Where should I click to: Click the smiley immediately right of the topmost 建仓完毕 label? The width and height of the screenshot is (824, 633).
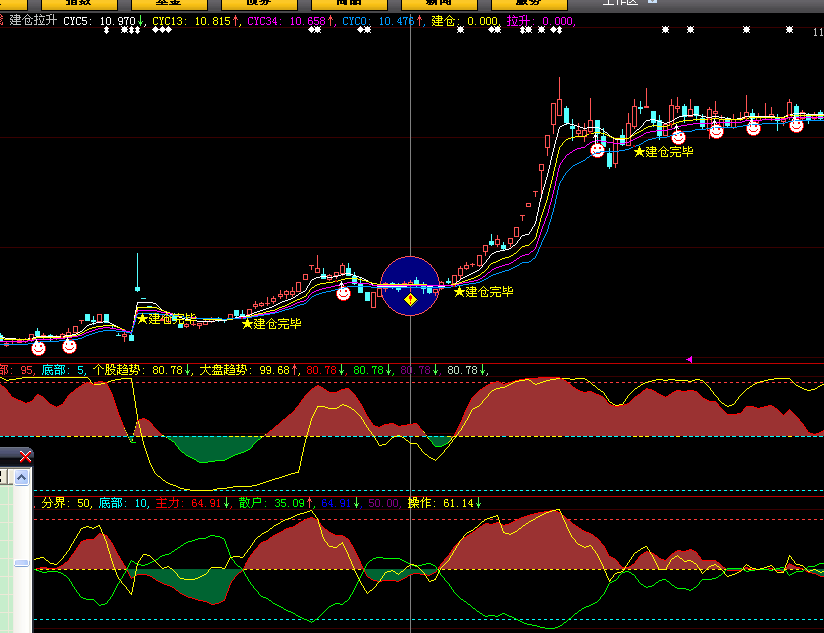click(678, 138)
